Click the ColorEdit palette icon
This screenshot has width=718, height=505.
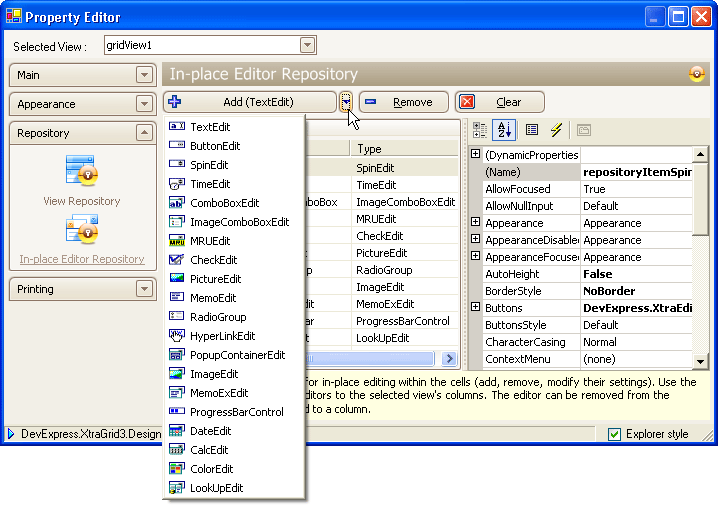click(177, 468)
